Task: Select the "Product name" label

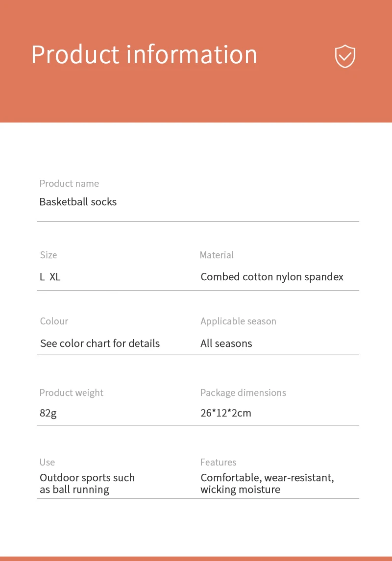Action: (x=69, y=184)
